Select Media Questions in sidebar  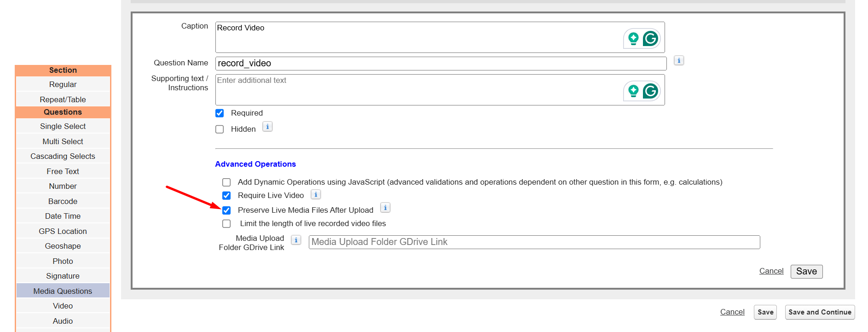pos(63,291)
